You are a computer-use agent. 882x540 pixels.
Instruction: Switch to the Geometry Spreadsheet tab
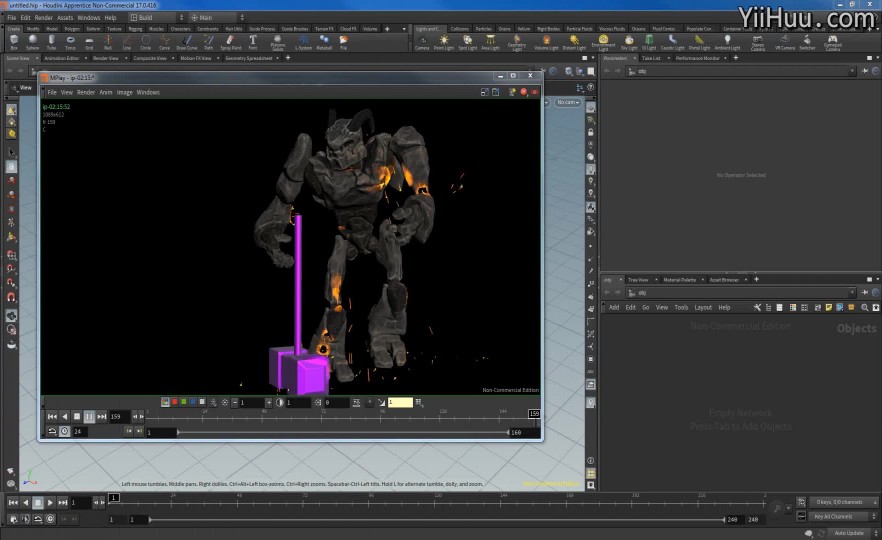(249, 58)
